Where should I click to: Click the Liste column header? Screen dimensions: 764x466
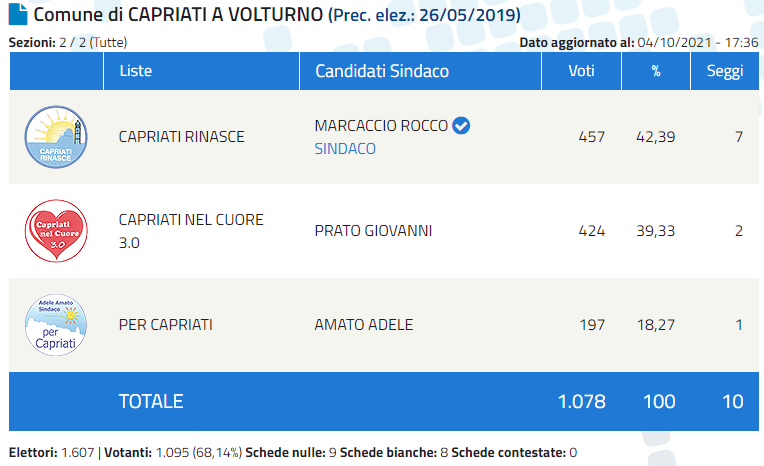(136, 71)
